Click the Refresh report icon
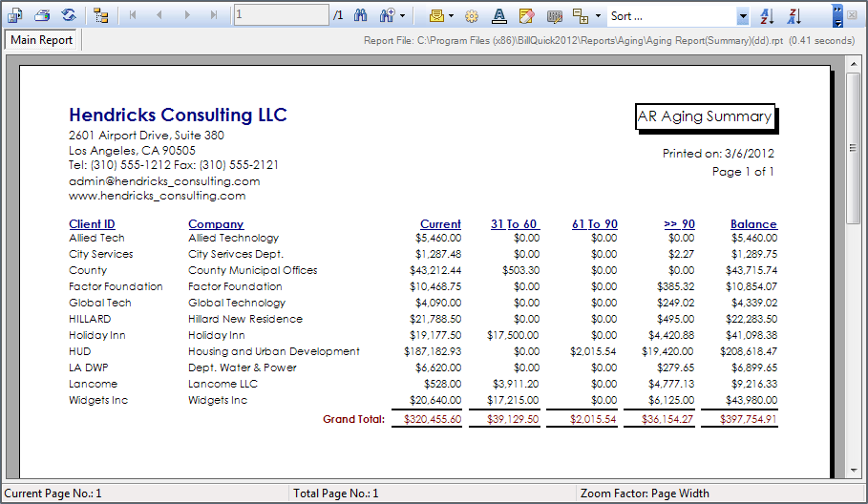This screenshot has width=868, height=504. pos(69,15)
